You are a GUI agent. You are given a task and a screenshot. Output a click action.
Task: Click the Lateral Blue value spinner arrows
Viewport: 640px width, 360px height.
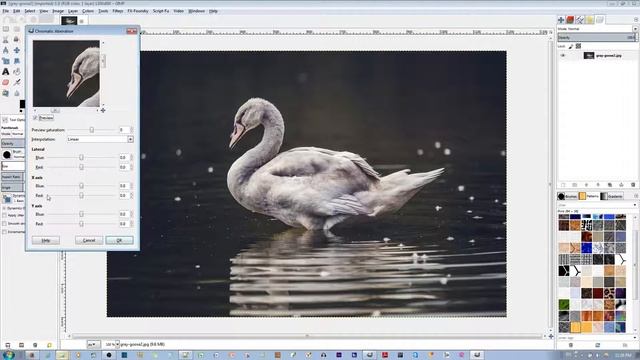131,157
